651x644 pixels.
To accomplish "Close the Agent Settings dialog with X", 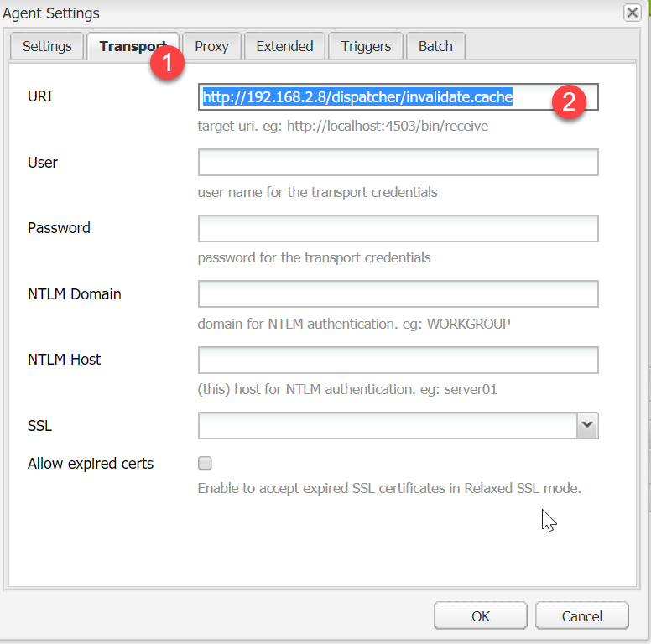I will pos(632,13).
